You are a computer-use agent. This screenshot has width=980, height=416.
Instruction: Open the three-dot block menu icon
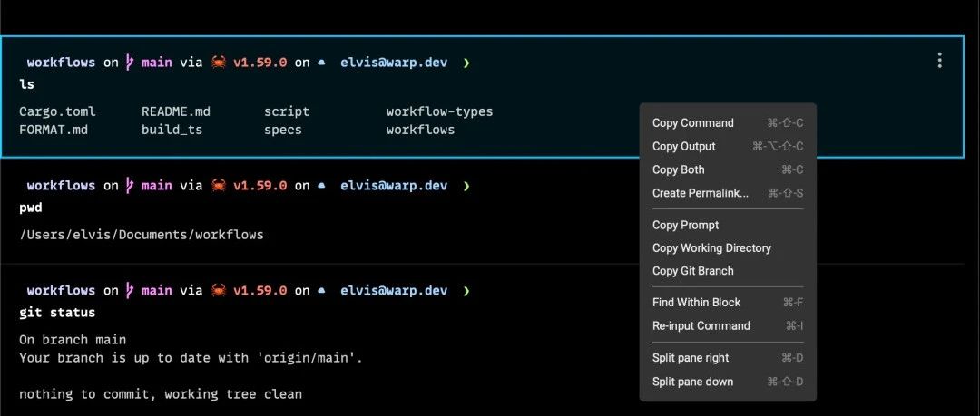(939, 61)
